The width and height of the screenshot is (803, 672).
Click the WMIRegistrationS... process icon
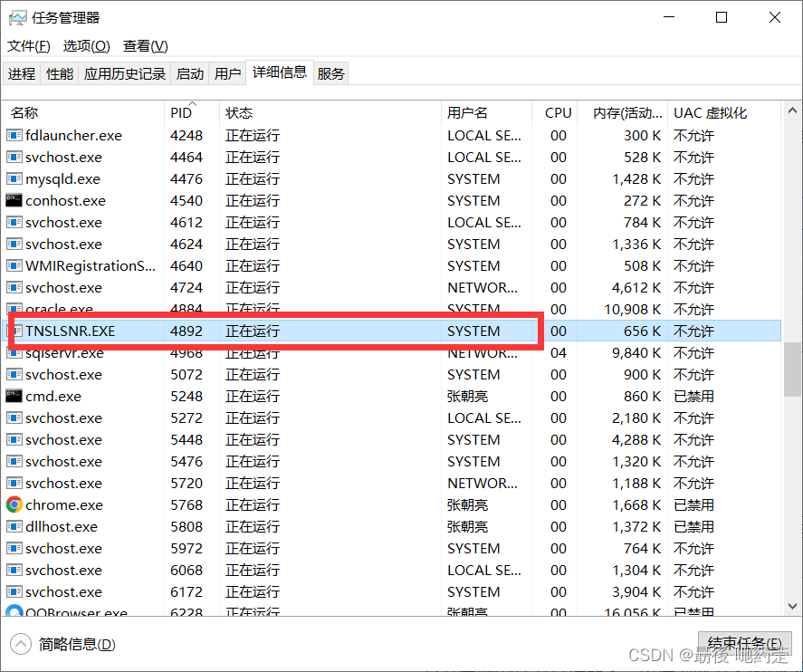tap(14, 266)
